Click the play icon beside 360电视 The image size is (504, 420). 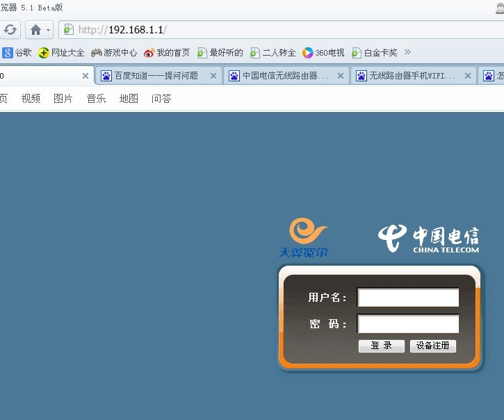click(307, 53)
